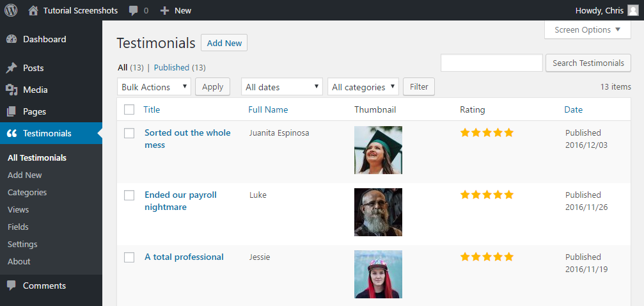Image resolution: width=644 pixels, height=306 pixels.
Task: Click the star rating in Luke's row
Action: [487, 195]
